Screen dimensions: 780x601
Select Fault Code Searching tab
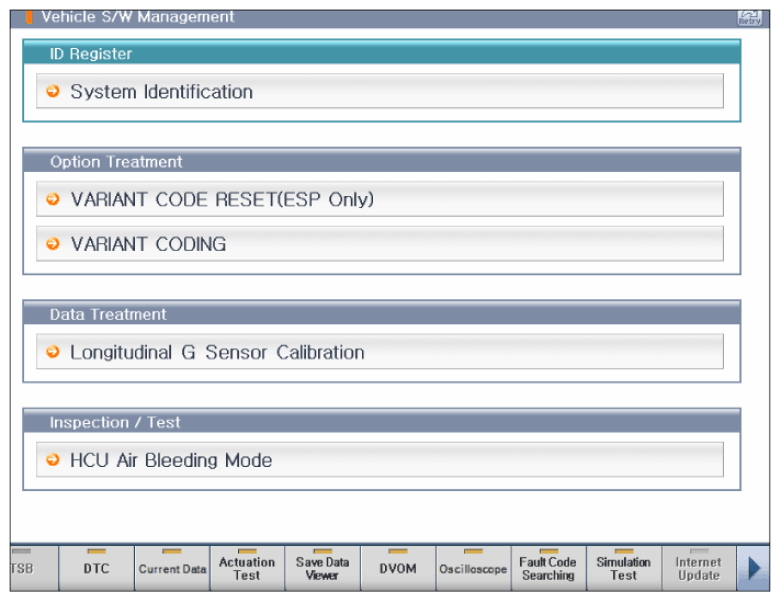tap(549, 568)
